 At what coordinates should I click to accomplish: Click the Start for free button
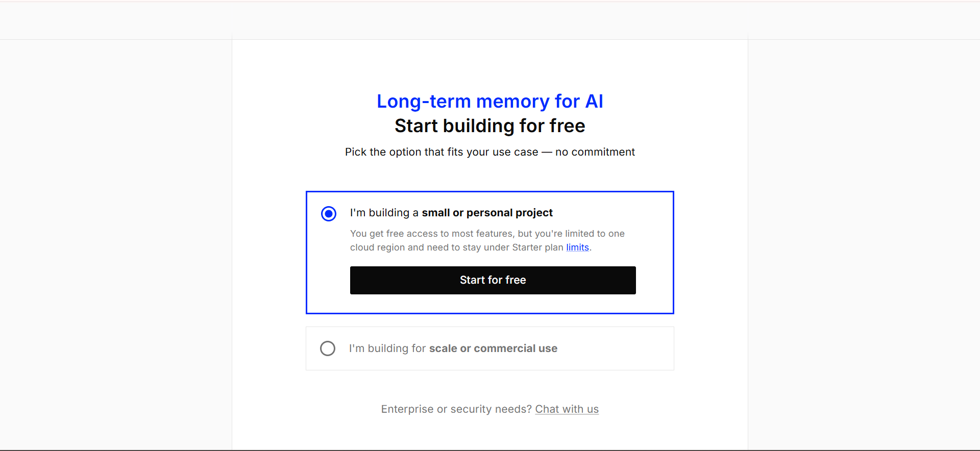(x=493, y=280)
